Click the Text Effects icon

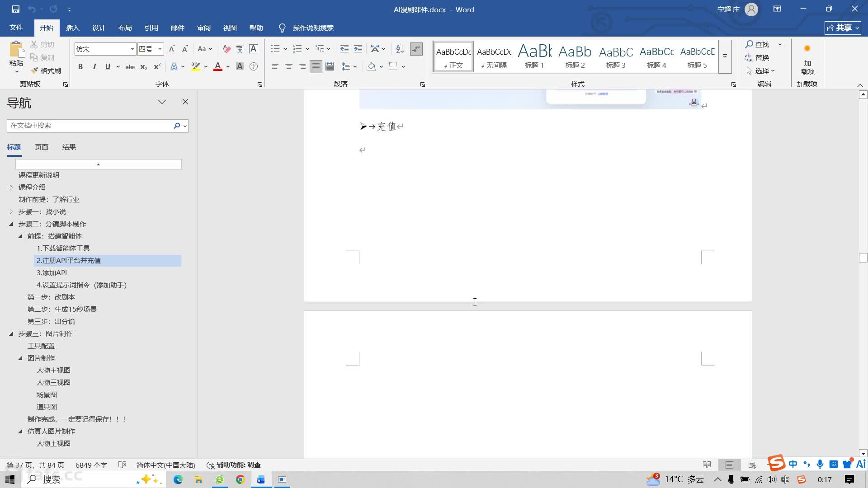pos(174,66)
